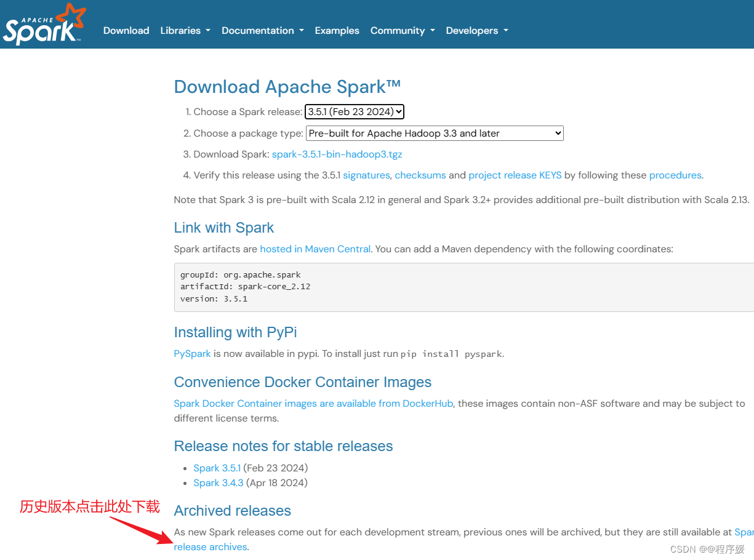
Task: Open the project release KEYS link
Action: [x=515, y=175]
